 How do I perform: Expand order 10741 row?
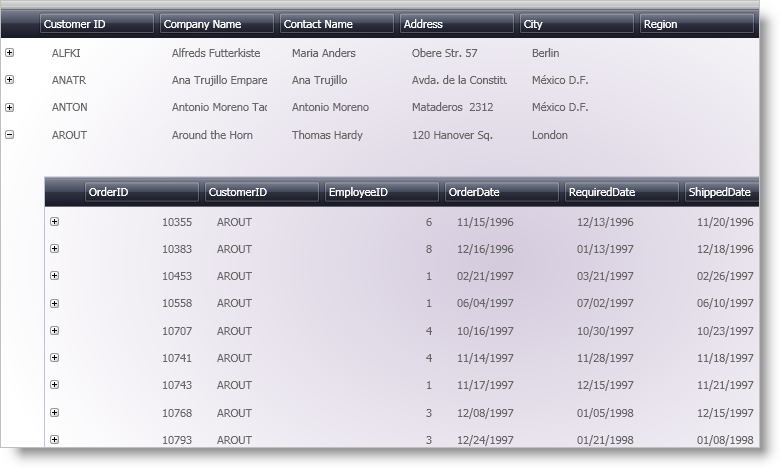point(55,357)
